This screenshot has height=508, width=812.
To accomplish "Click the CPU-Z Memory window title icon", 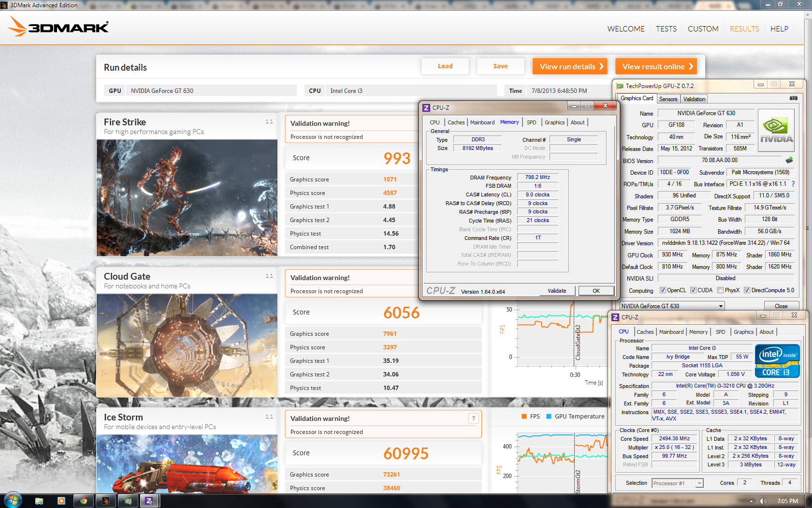I will tap(426, 108).
